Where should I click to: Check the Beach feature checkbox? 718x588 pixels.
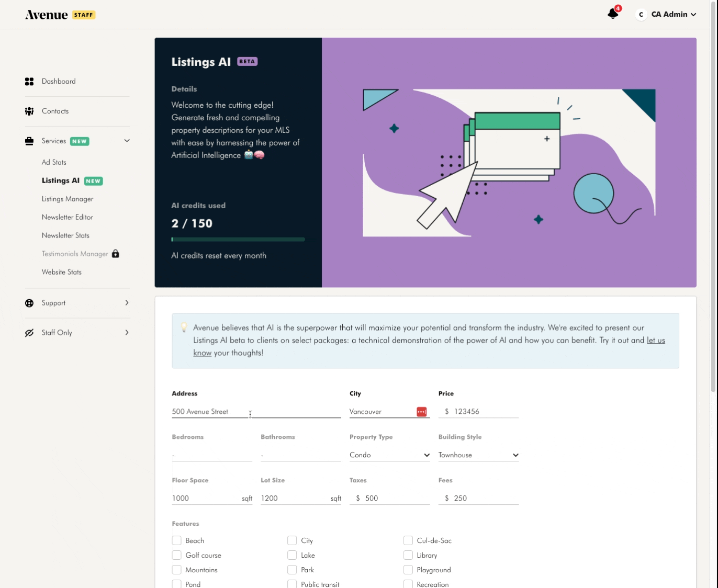pyautogui.click(x=177, y=540)
